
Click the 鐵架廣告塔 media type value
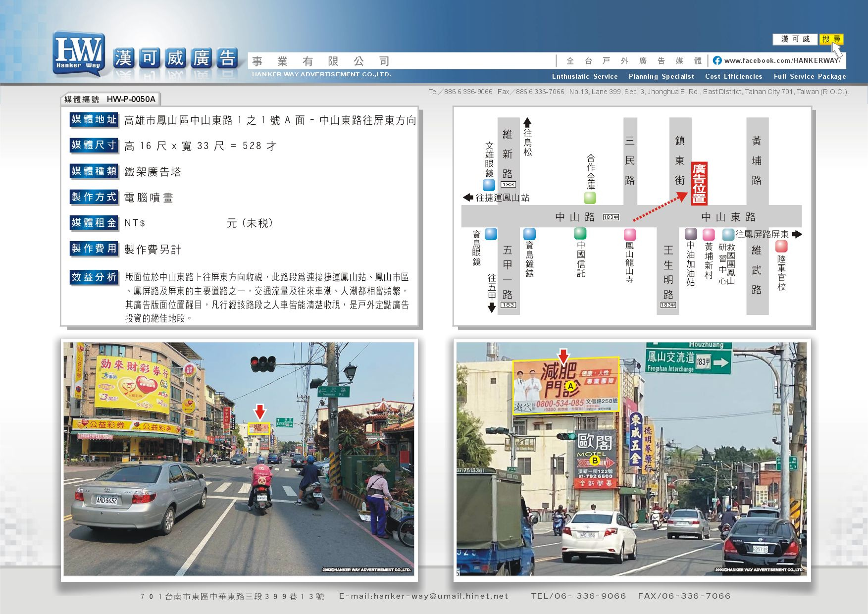click(x=153, y=172)
